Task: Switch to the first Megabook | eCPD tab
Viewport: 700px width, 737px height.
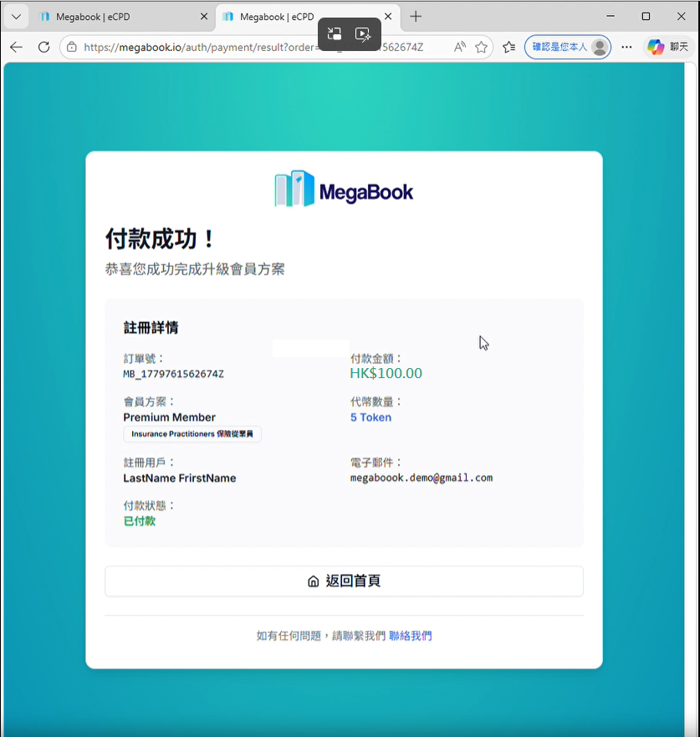Action: tap(121, 17)
